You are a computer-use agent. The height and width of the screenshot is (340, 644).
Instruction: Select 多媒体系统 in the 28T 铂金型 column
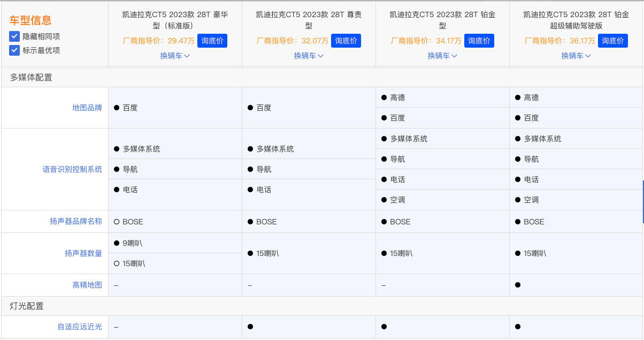[x=409, y=139]
